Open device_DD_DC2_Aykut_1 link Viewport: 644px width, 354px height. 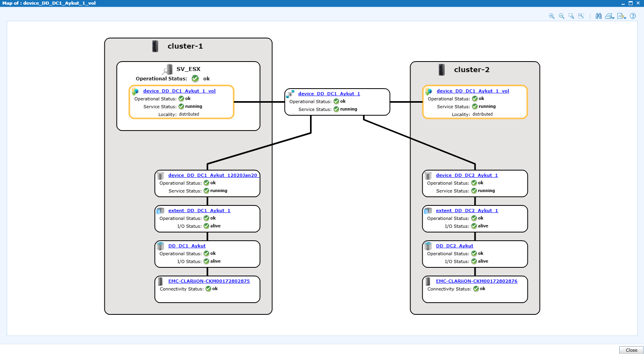[467, 175]
